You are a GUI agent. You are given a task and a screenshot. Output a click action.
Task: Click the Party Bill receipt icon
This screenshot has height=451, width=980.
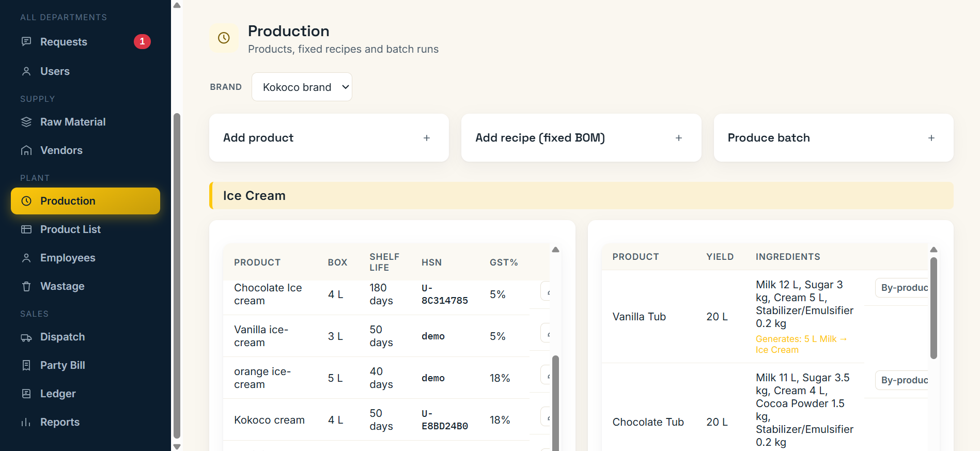coord(26,365)
